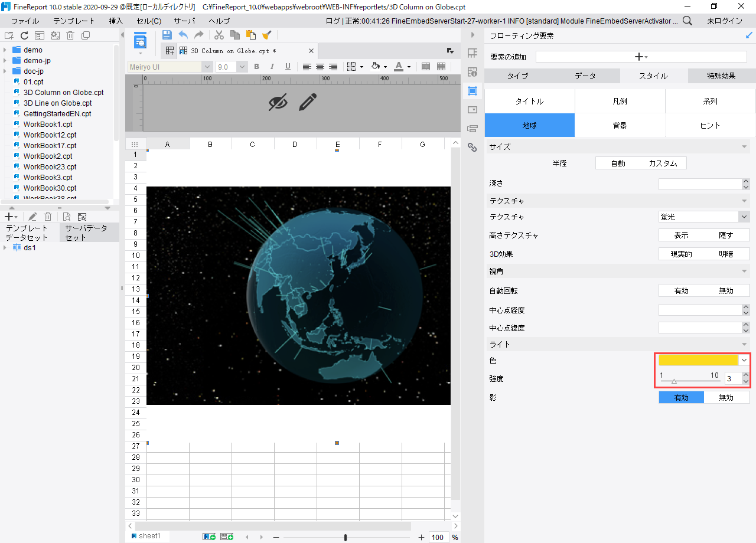Open the テンプレート menu

pos(74,21)
